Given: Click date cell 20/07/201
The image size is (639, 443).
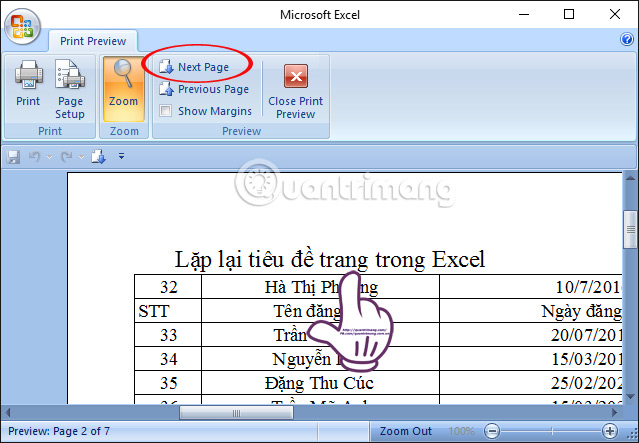Looking at the screenshot, I should [531, 335].
